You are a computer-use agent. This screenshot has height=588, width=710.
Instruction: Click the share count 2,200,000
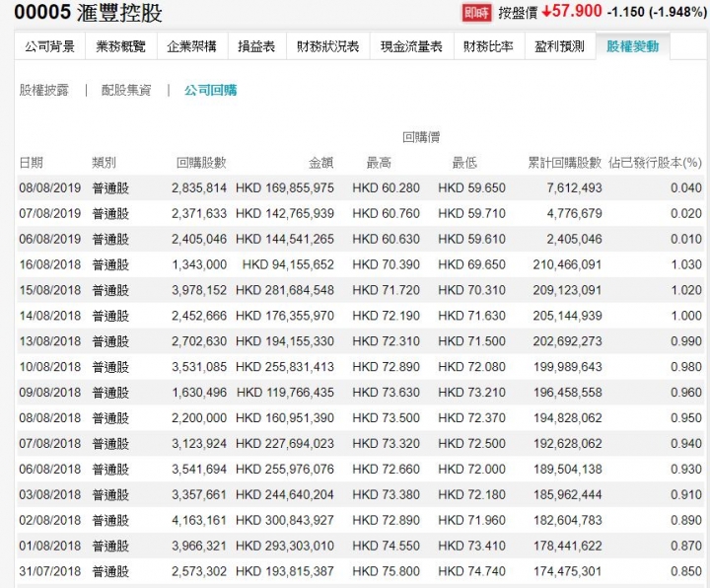coord(199,417)
